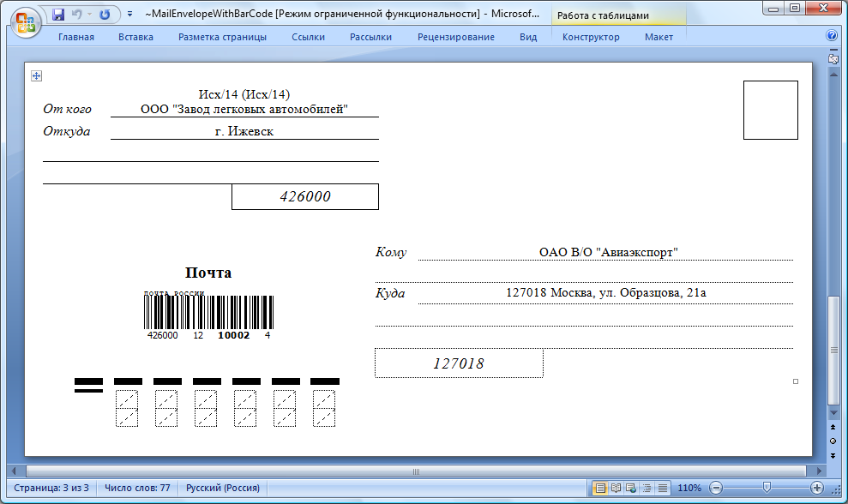This screenshot has height=504, width=848.
Task: Undo the last action
Action: click(77, 14)
